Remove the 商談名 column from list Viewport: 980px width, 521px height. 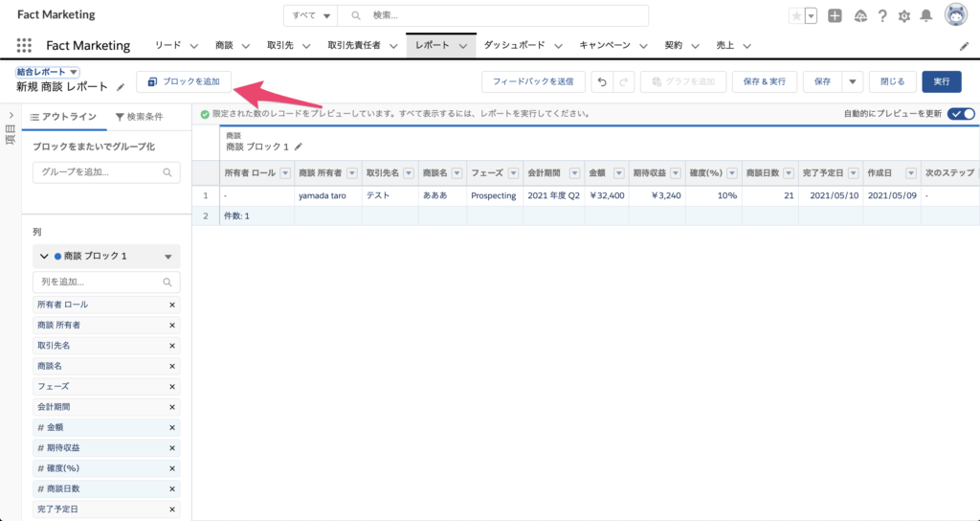pos(172,367)
